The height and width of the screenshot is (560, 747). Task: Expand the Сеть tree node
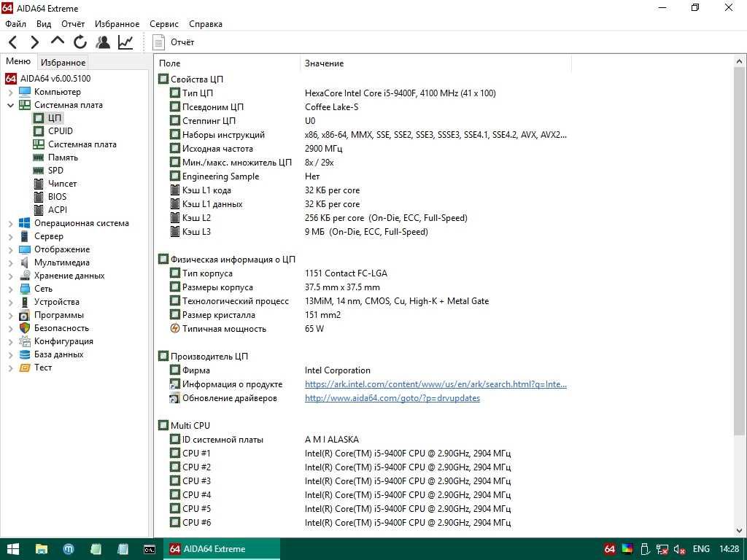(10, 289)
